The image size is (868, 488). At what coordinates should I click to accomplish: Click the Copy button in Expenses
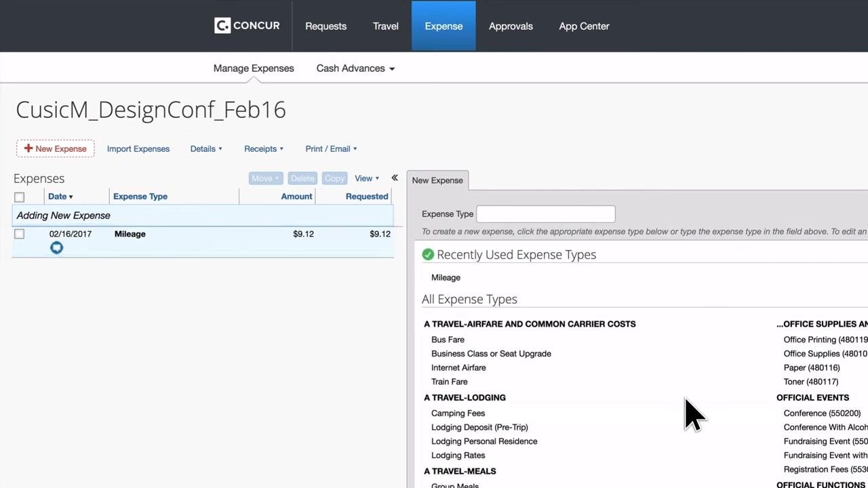334,178
